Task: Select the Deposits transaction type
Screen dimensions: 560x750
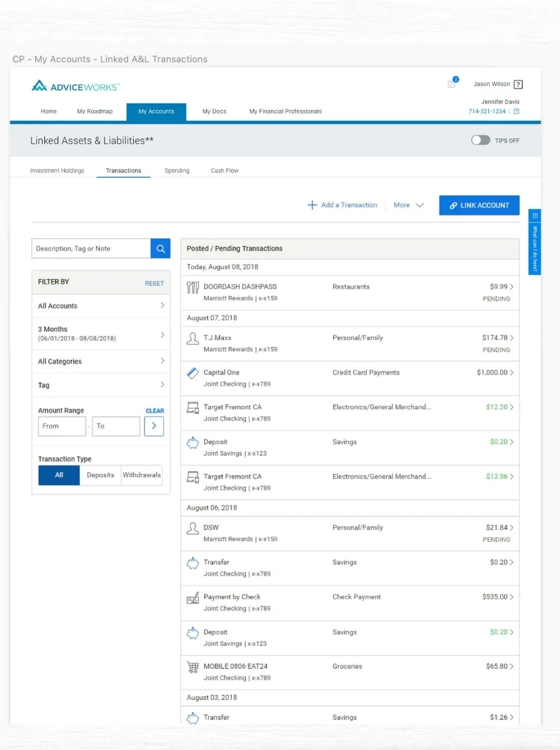Action: click(x=101, y=475)
